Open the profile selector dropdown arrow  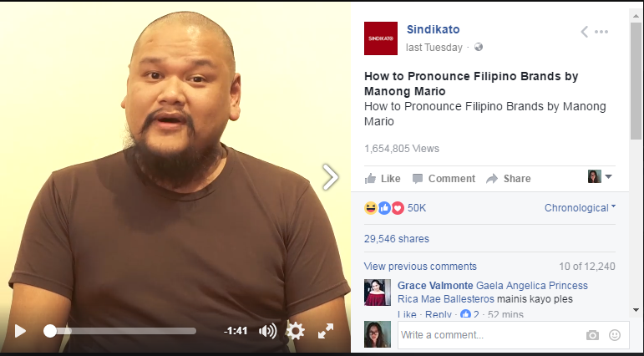pyautogui.click(x=609, y=177)
